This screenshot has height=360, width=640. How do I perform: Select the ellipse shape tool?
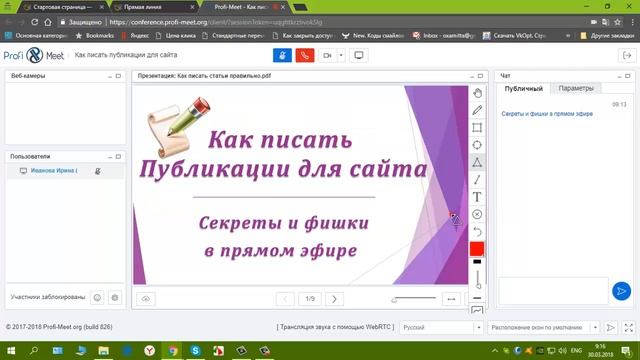pyautogui.click(x=477, y=145)
